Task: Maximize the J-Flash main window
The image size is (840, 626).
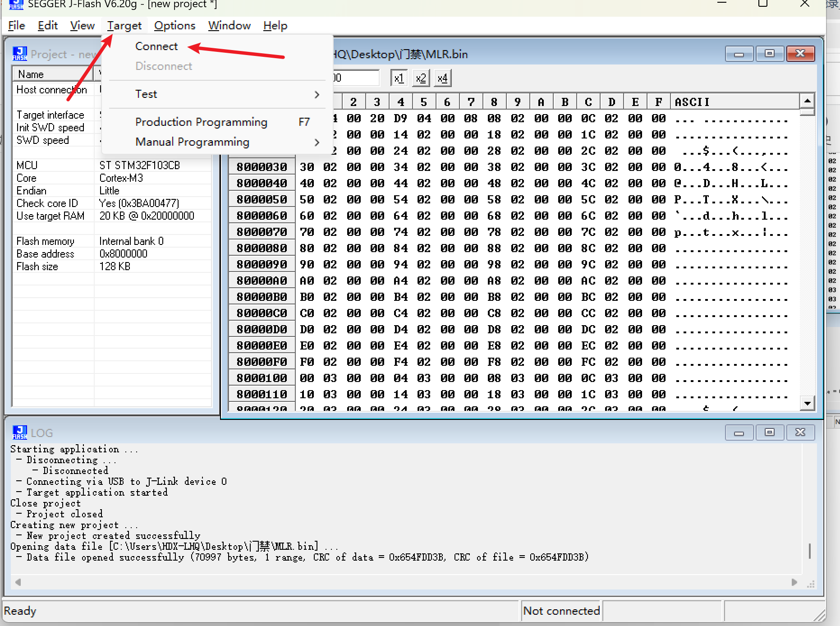Action: [x=763, y=4]
